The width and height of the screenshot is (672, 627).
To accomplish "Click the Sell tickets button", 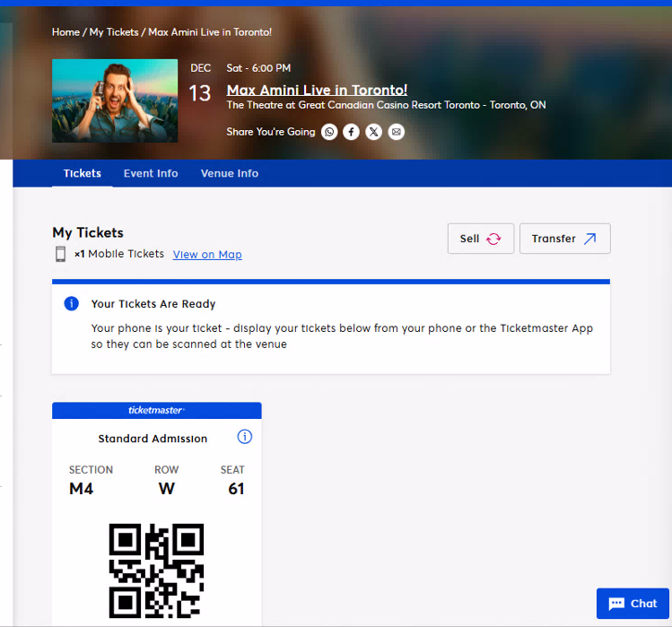I will click(x=480, y=239).
